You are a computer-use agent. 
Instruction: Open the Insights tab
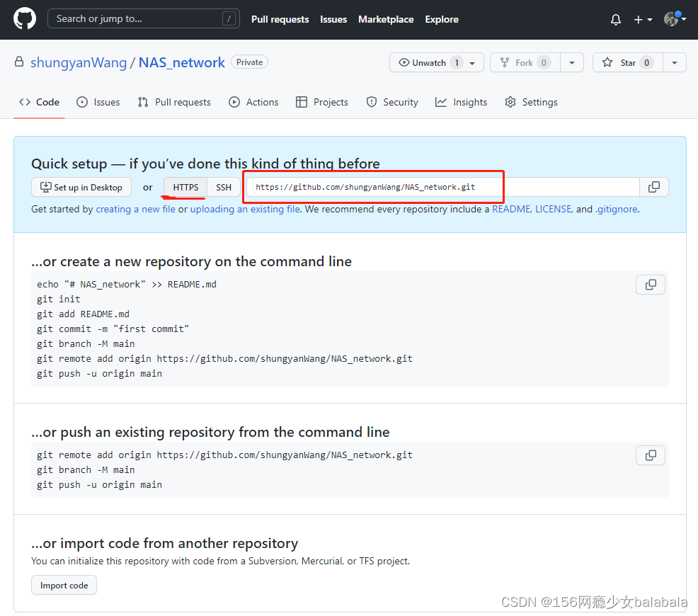click(461, 103)
